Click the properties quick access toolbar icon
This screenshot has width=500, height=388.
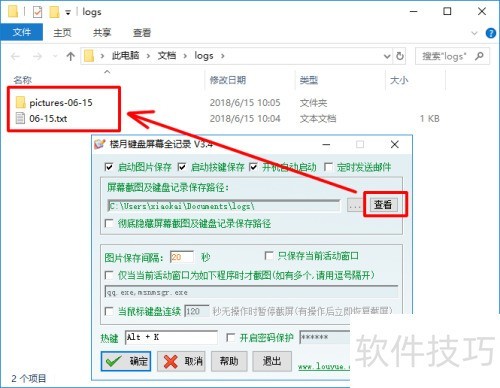pyautogui.click(x=37, y=12)
